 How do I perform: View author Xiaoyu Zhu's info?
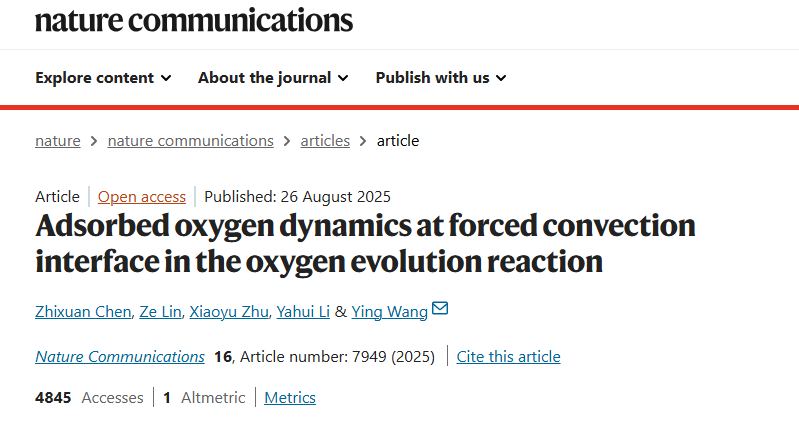click(x=229, y=312)
